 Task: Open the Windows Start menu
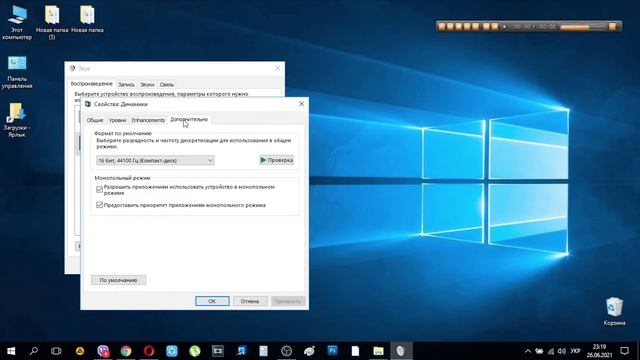11,351
